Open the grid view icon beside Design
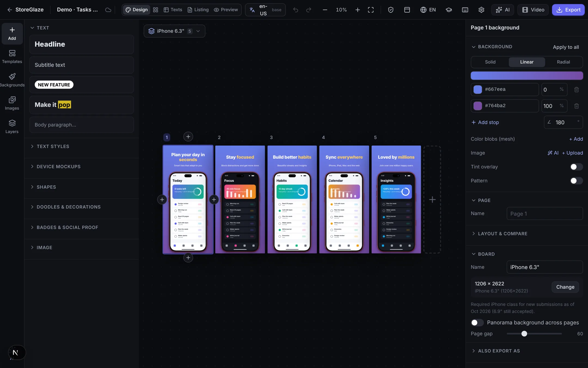 (x=155, y=10)
